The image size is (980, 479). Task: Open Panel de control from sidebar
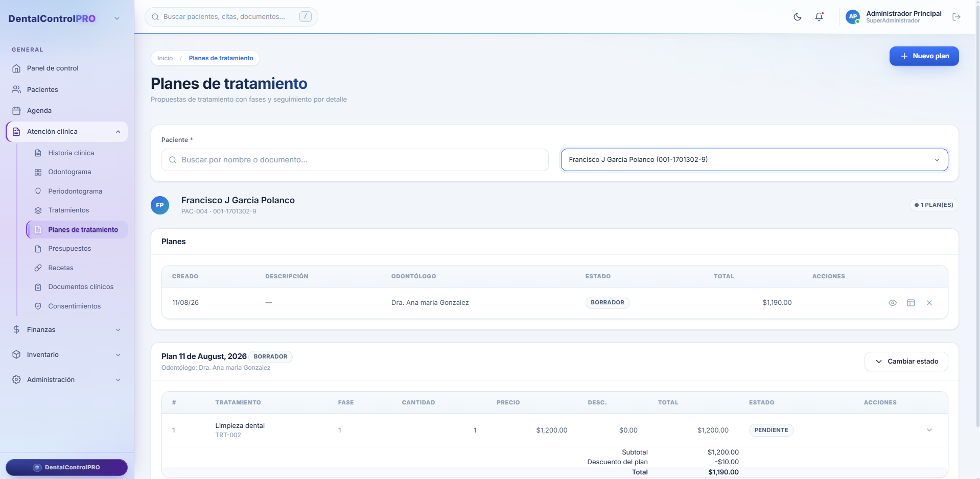66,68
